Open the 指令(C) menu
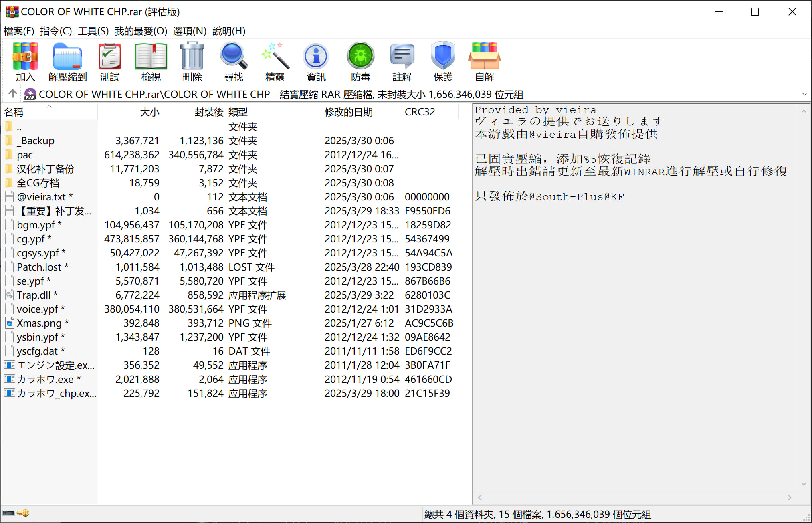This screenshot has height=523, width=812. (56, 31)
